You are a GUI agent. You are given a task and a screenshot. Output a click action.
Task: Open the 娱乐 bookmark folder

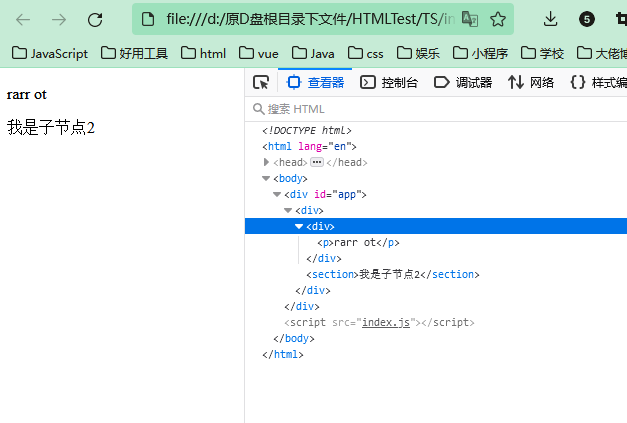tap(418, 53)
